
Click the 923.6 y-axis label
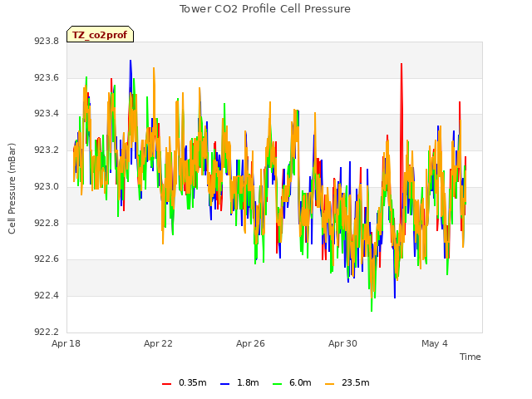pos(47,77)
